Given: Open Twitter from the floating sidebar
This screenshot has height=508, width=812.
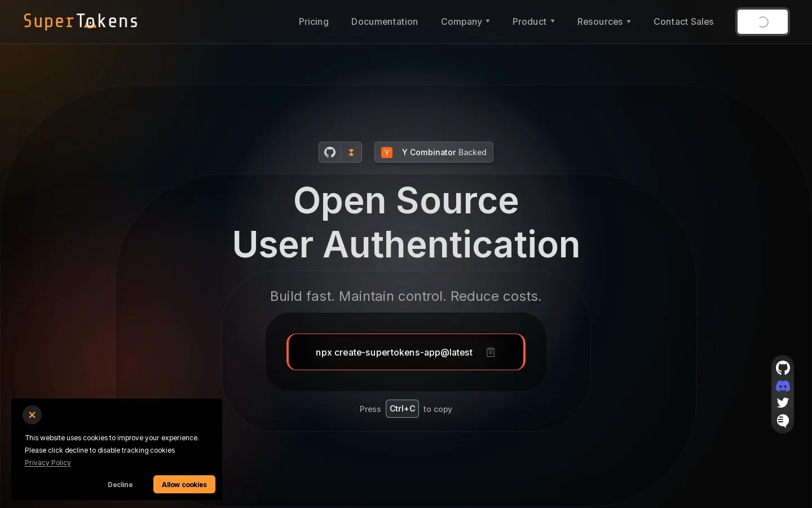Looking at the screenshot, I should [x=783, y=402].
